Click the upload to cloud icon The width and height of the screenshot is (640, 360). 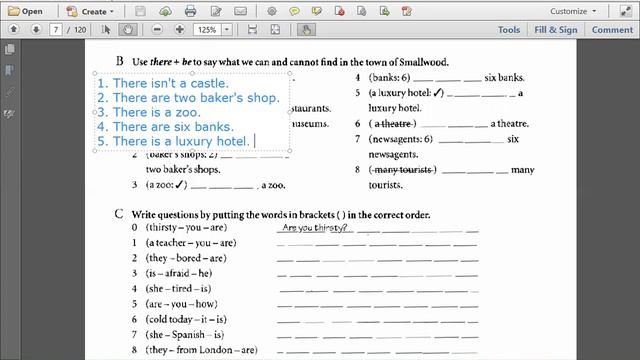pyautogui.click(x=165, y=11)
